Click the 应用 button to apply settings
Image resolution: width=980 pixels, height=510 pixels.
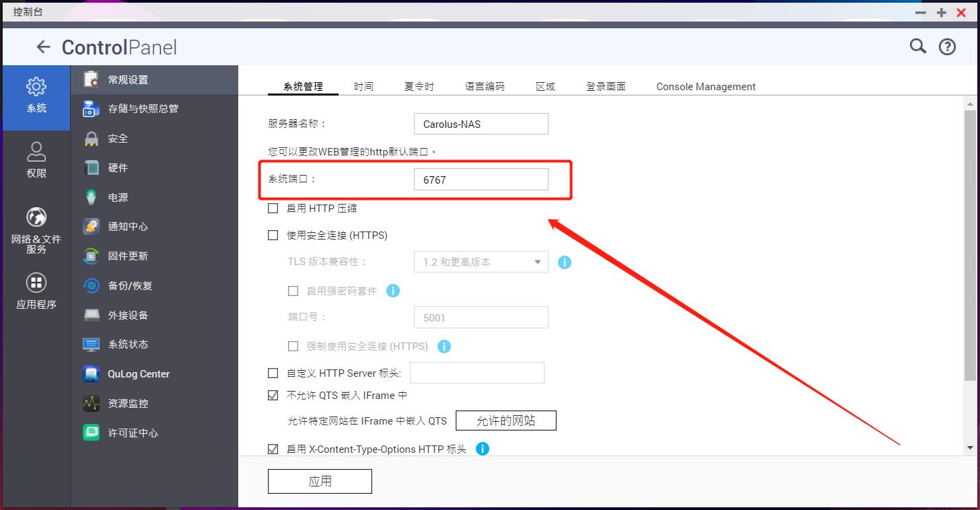coord(320,481)
